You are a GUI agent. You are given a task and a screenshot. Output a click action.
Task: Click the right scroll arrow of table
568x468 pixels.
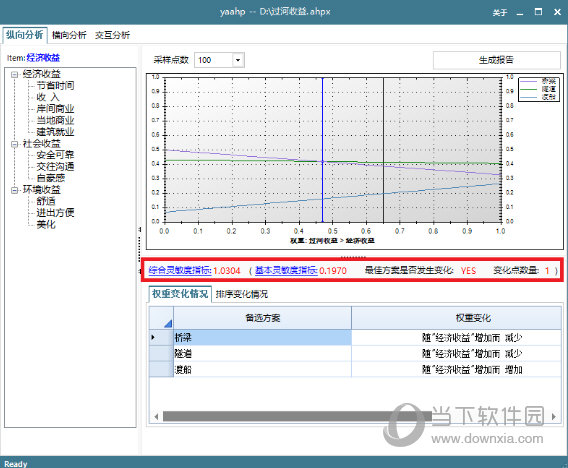[554, 417]
